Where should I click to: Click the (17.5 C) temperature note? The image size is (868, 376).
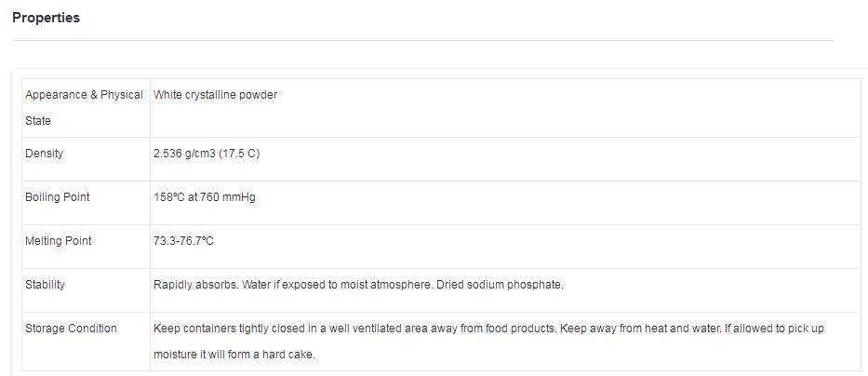coord(239,154)
